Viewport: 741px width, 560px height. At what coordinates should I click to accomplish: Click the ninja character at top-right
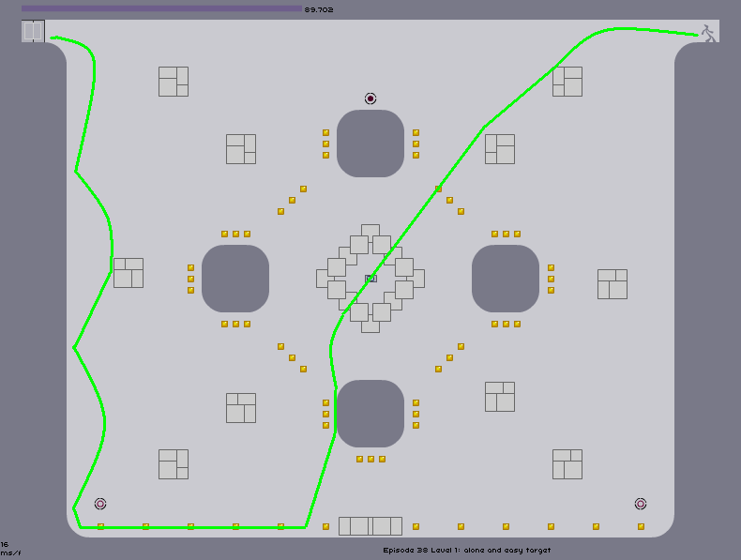click(708, 34)
